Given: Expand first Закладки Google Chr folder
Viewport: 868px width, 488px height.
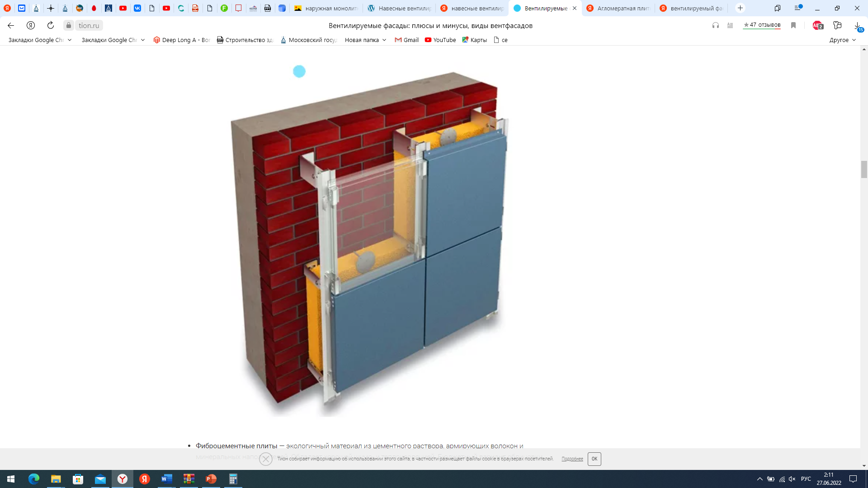Looking at the screenshot, I should point(40,40).
